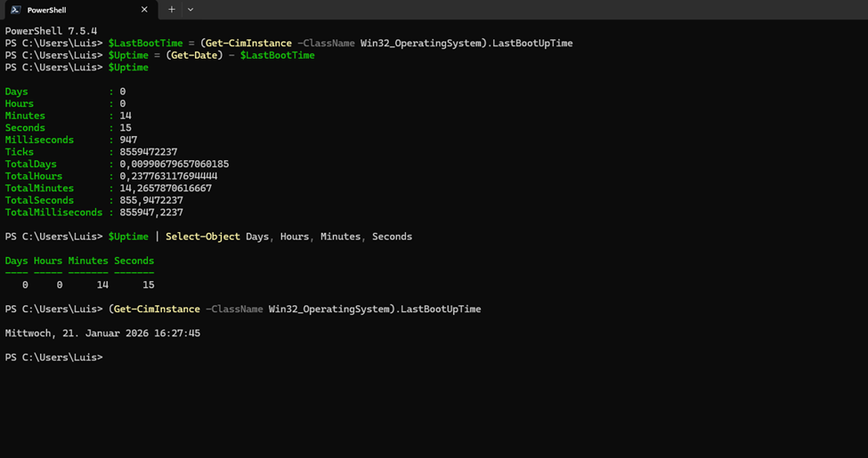Click the Seconds column value 15 in table
Image resolution: width=868 pixels, height=458 pixels.
148,285
